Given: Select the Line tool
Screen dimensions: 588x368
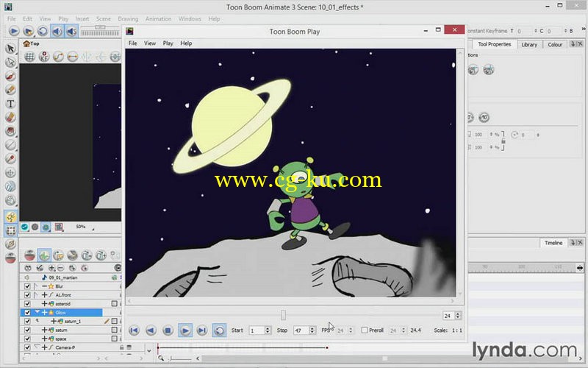Looking at the screenshot, I should (x=10, y=145).
